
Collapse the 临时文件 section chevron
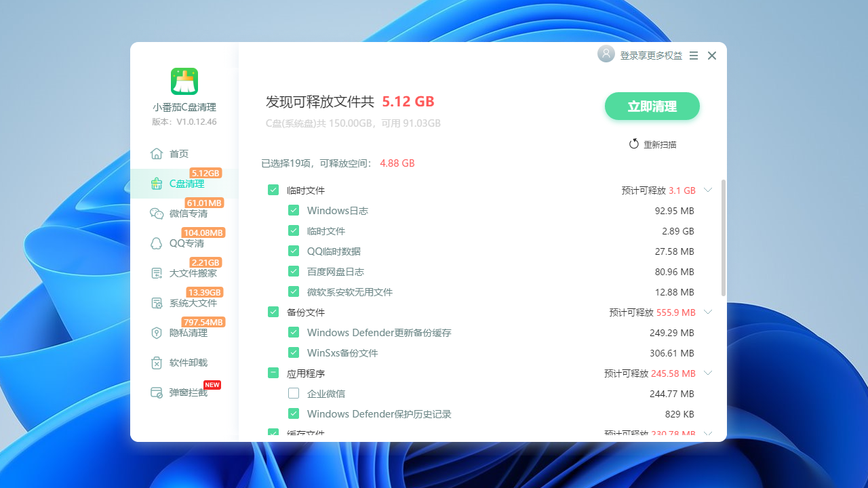[x=708, y=190]
